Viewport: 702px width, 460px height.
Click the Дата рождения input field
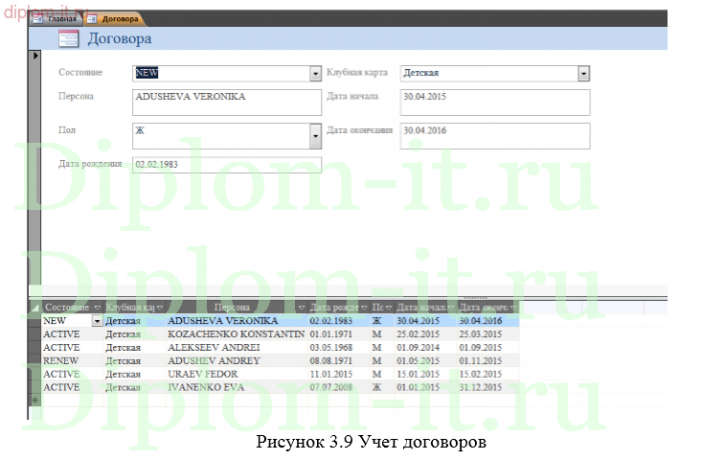click(227, 165)
